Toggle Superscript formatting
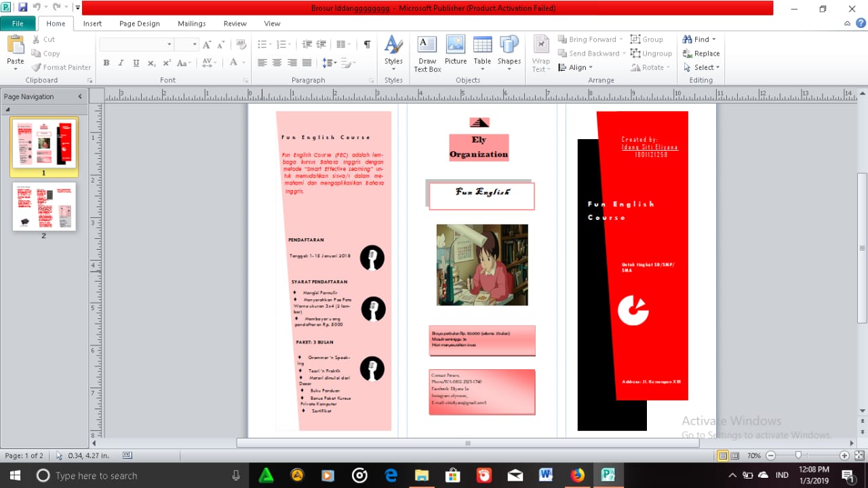 (166, 62)
